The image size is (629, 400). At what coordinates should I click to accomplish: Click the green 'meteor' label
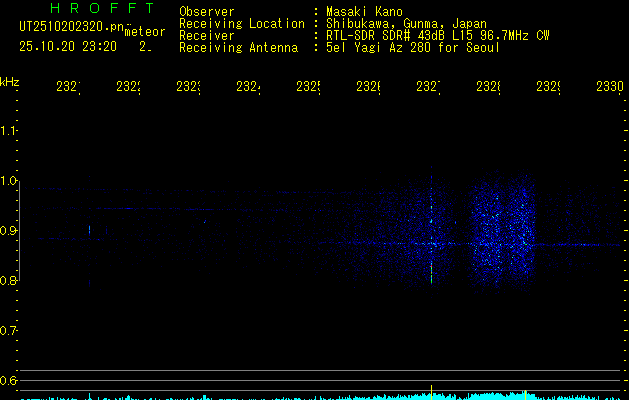tap(145, 32)
